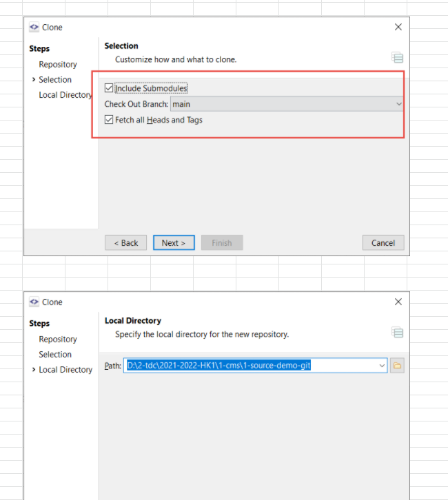Click the Back button
Image resolution: width=448 pixels, height=500 pixels.
tap(125, 243)
